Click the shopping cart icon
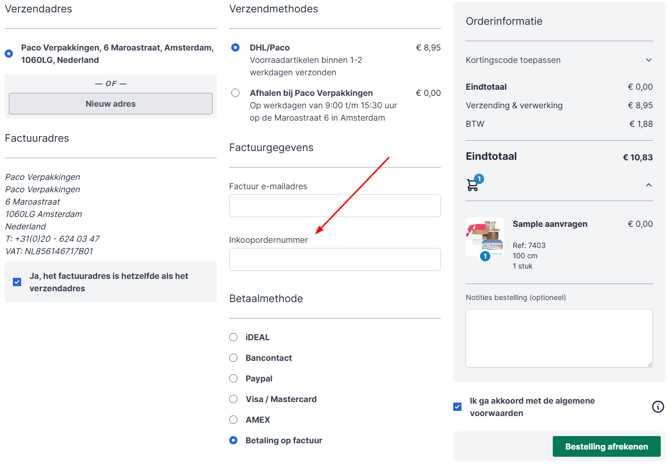 tap(473, 185)
